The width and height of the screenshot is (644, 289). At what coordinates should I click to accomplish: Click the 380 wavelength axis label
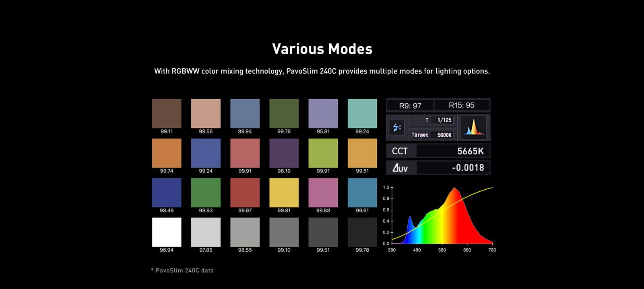(x=392, y=250)
